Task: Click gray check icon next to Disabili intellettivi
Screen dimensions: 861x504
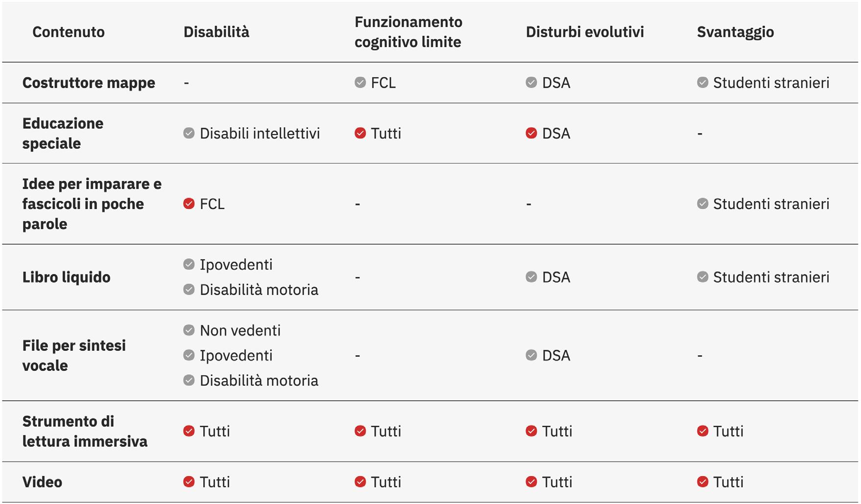Action: [189, 133]
